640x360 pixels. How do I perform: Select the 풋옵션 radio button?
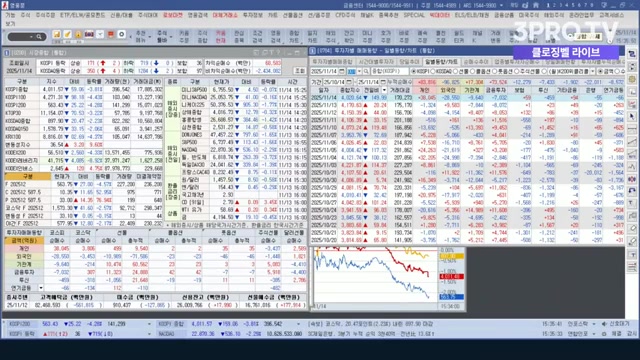(495, 71)
